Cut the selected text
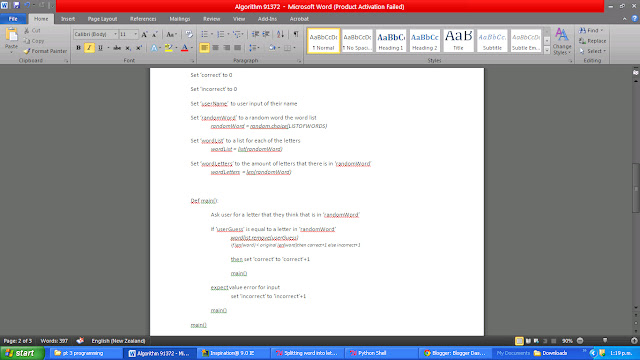 click(x=32, y=31)
